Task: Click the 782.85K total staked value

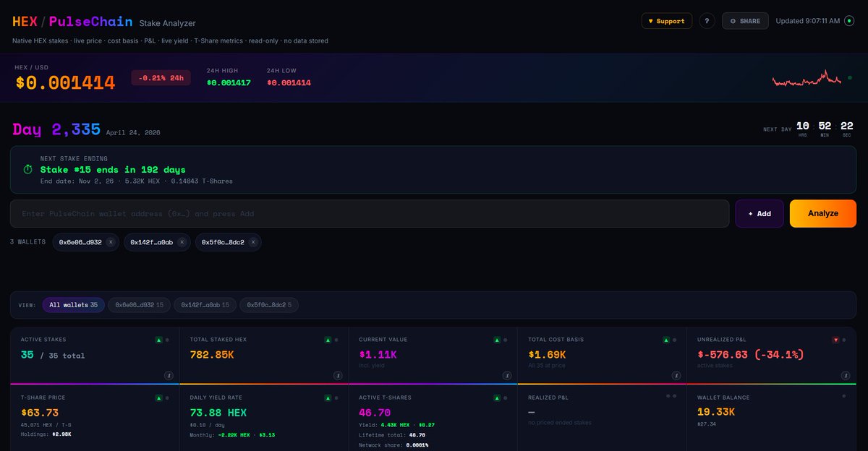Action: tap(211, 355)
